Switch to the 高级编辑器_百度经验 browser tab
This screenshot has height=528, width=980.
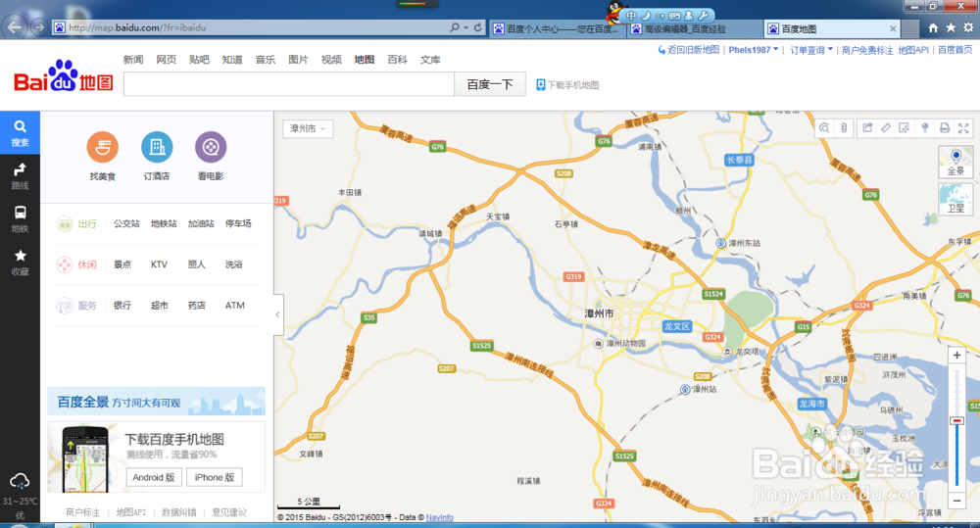pos(695,28)
